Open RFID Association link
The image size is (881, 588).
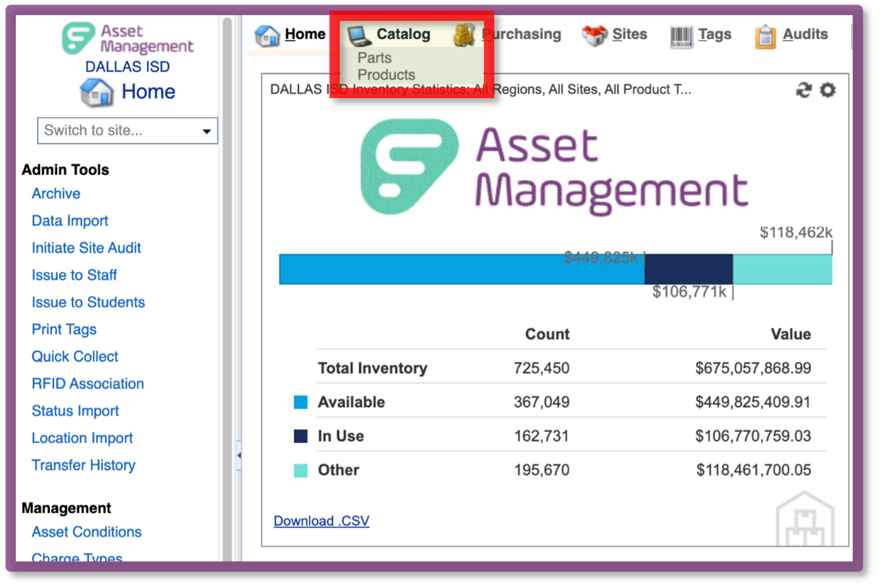(x=88, y=383)
